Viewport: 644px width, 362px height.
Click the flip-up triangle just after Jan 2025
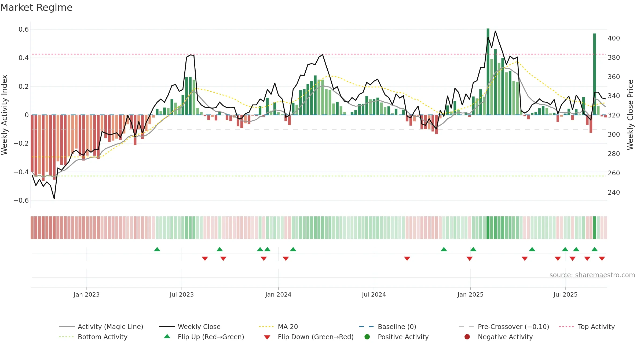click(x=473, y=249)
